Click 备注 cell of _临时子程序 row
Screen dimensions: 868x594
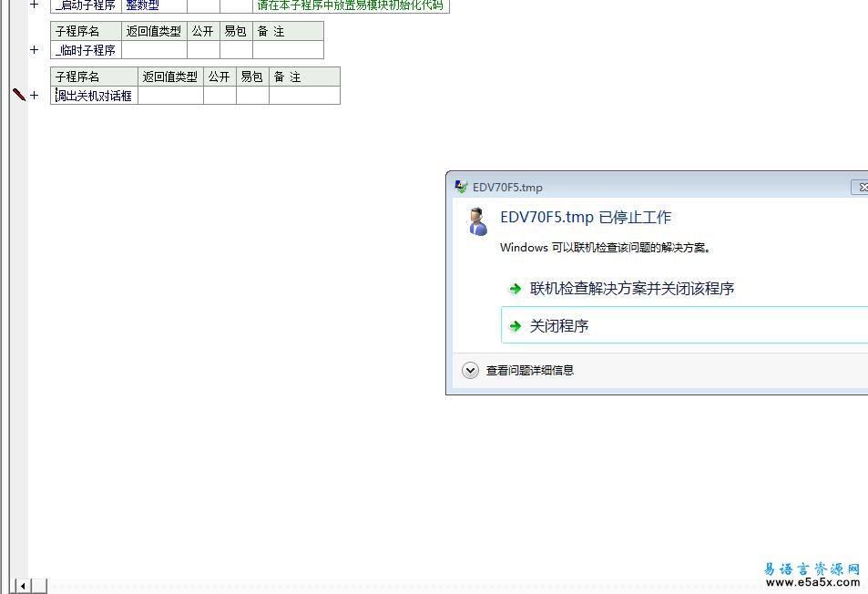(288, 50)
